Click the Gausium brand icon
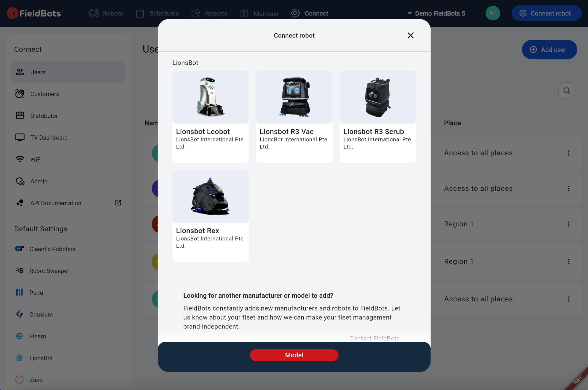 pos(19,314)
